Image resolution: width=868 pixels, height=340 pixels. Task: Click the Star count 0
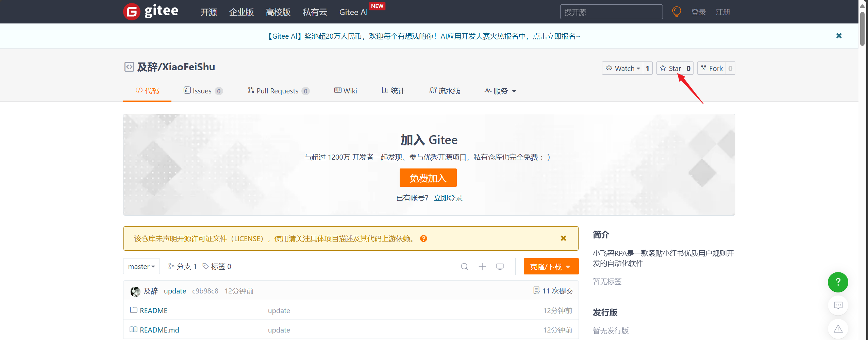(x=688, y=68)
